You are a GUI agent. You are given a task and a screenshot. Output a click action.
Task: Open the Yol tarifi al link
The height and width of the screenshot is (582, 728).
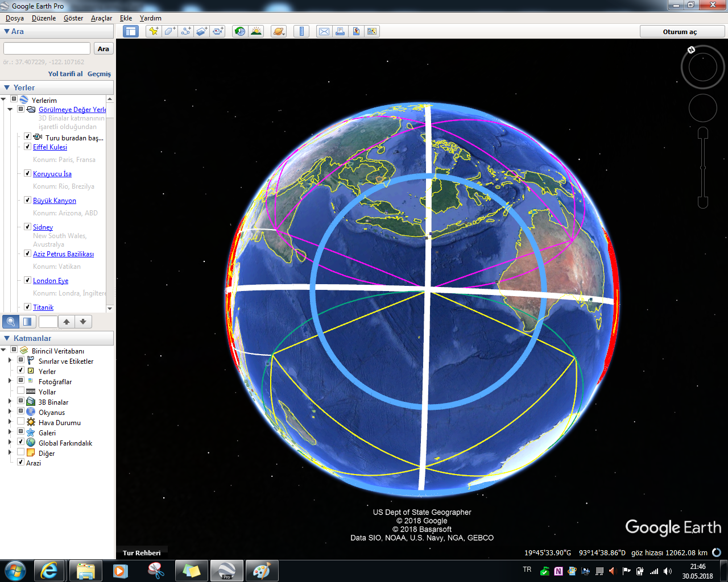(x=65, y=74)
